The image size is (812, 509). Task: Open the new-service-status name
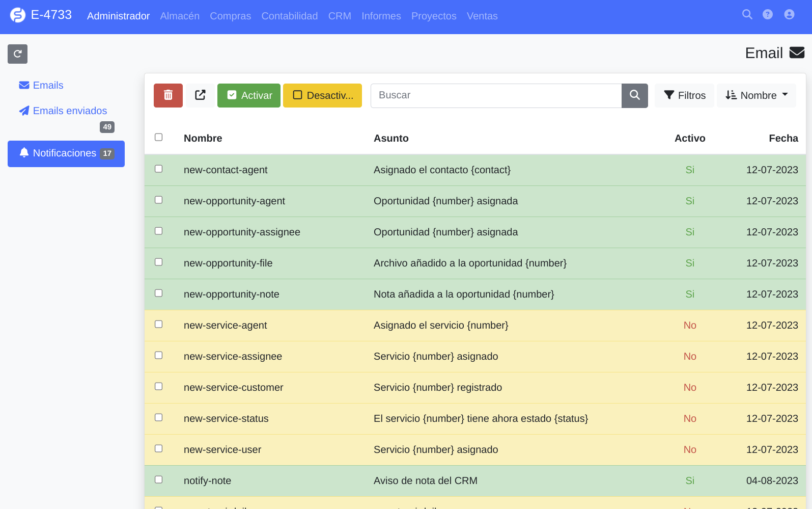226,418
